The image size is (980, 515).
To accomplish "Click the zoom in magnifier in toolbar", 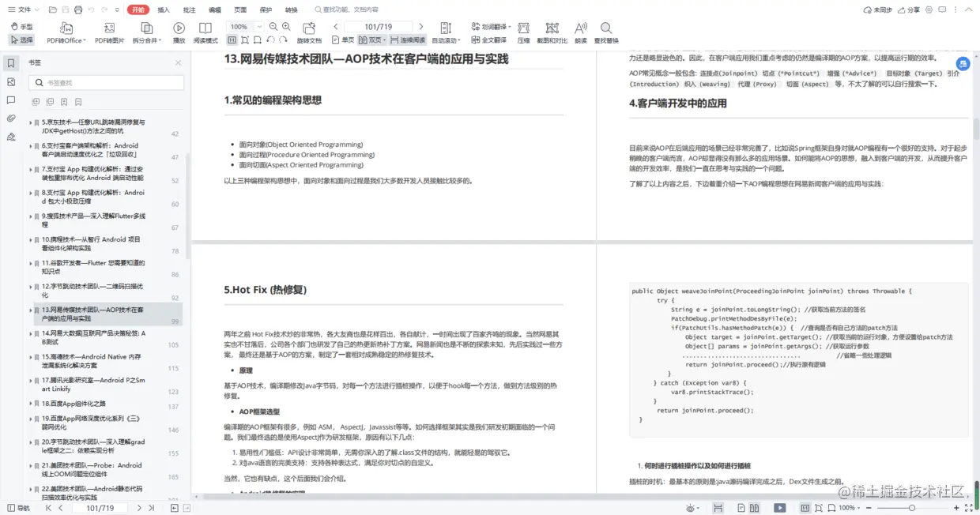I will tap(286, 26).
